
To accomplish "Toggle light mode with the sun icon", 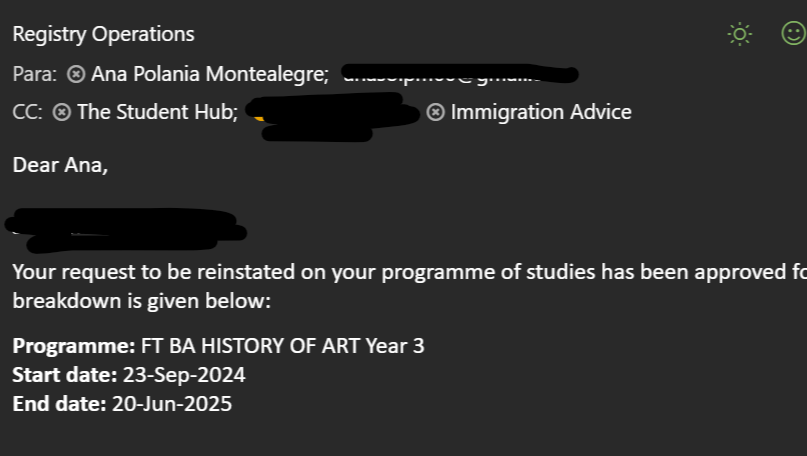I will pos(739,34).
